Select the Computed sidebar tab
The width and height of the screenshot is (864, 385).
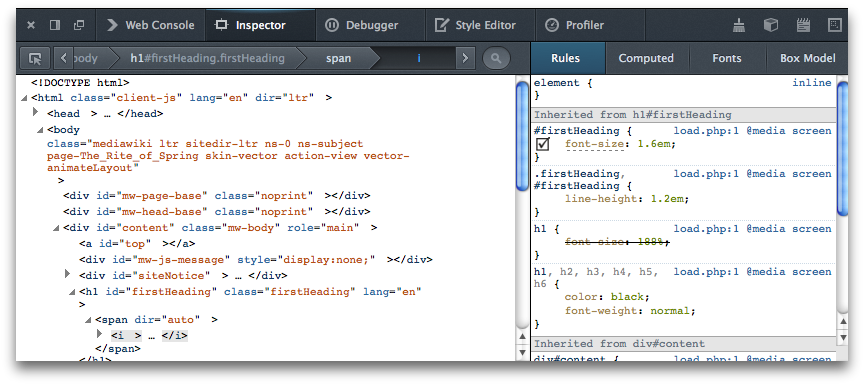[x=646, y=58]
